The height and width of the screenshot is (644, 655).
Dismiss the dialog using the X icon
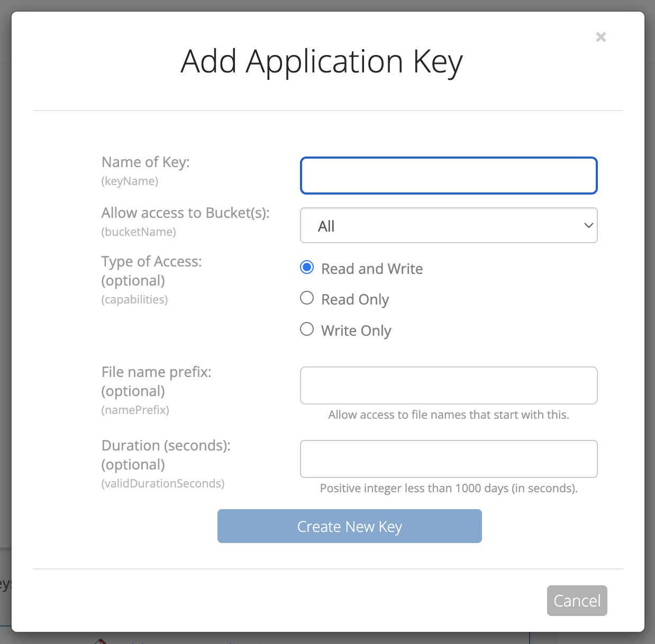(x=601, y=37)
